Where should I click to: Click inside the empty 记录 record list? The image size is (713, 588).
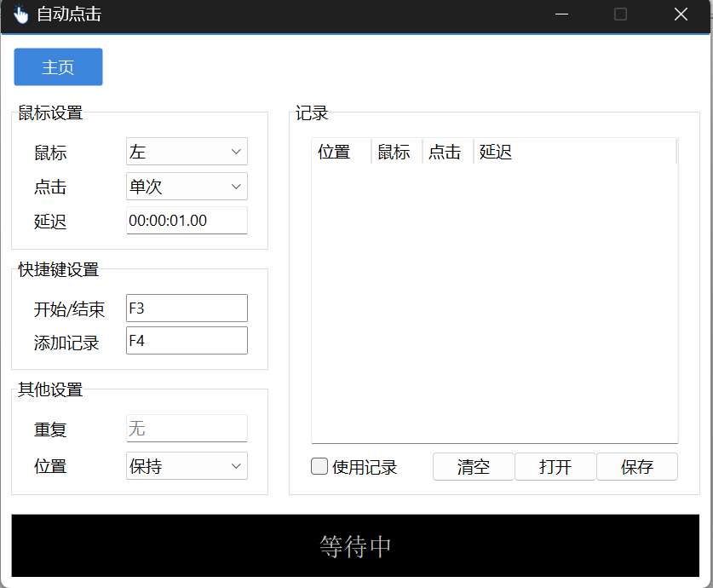click(x=494, y=298)
